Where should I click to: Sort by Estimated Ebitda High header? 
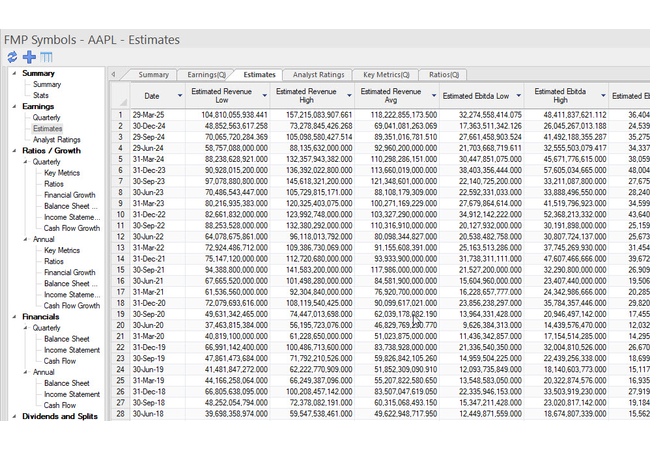point(560,96)
